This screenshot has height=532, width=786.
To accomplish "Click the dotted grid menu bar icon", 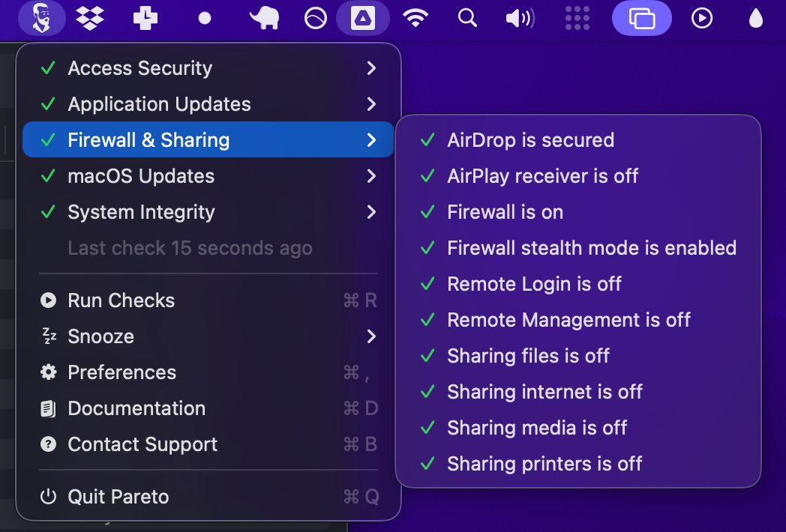I will pyautogui.click(x=577, y=19).
